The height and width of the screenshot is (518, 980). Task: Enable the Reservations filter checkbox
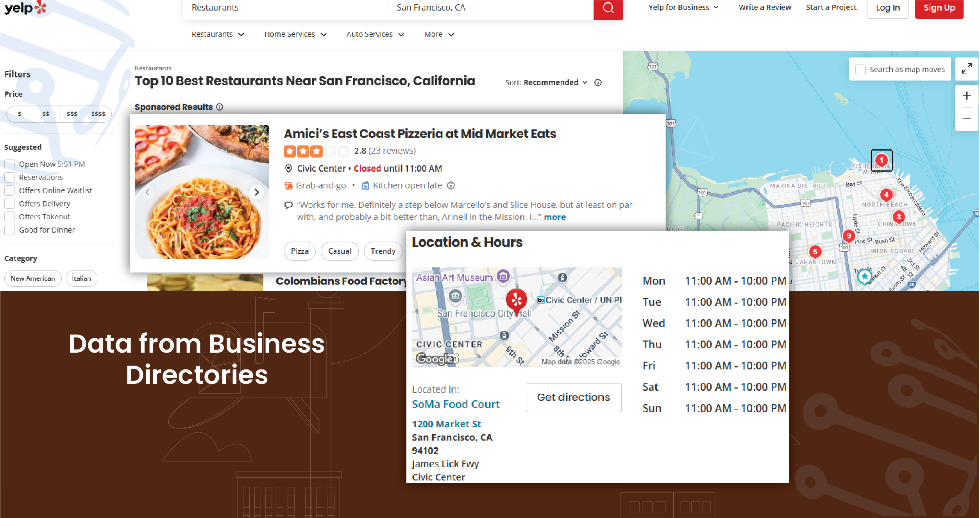click(x=10, y=177)
